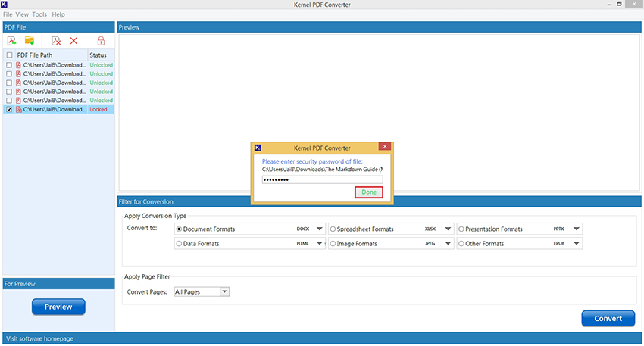The image size is (644, 346).
Task: Click the padlock unlock toolbar icon
Action: click(101, 41)
